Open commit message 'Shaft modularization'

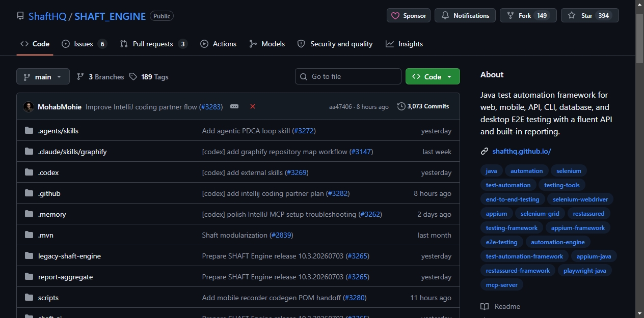(235, 235)
